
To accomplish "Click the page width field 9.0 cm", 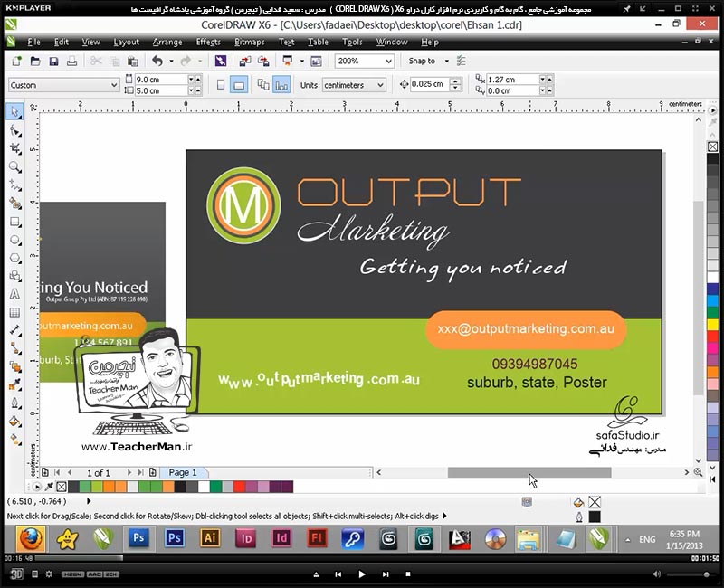I will click(161, 80).
